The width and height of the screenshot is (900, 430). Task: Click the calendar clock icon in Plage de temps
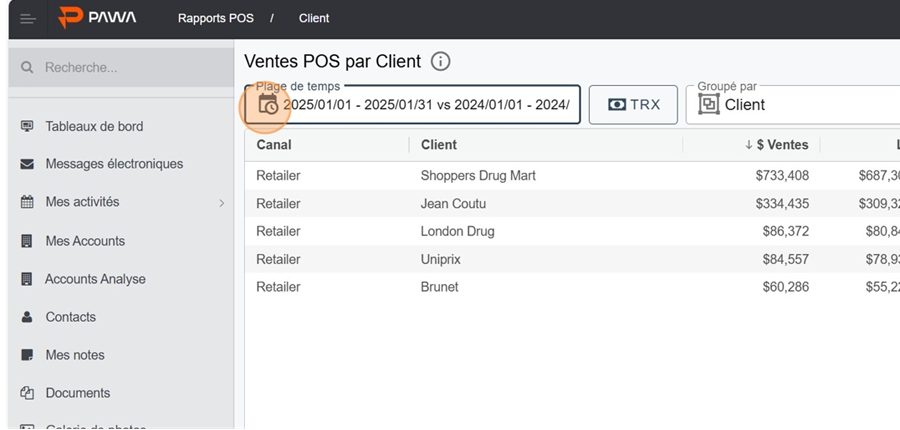coord(268,104)
